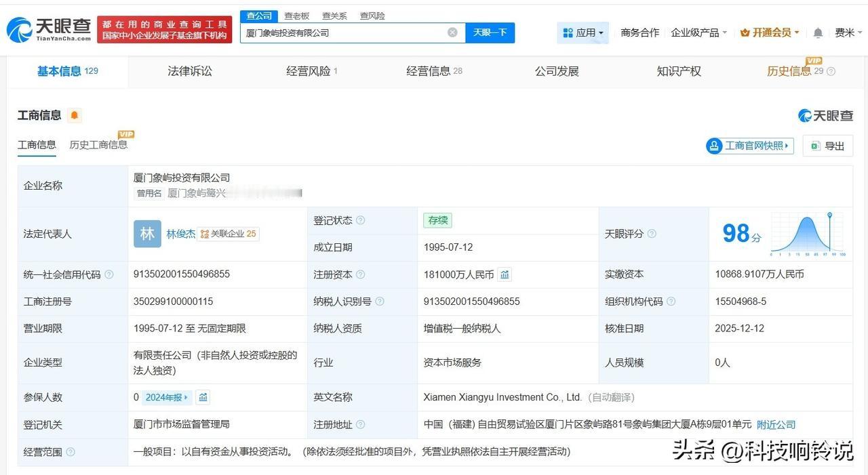This screenshot has width=868, height=475.
Task: Click the red promotional banner in header
Action: (x=165, y=29)
